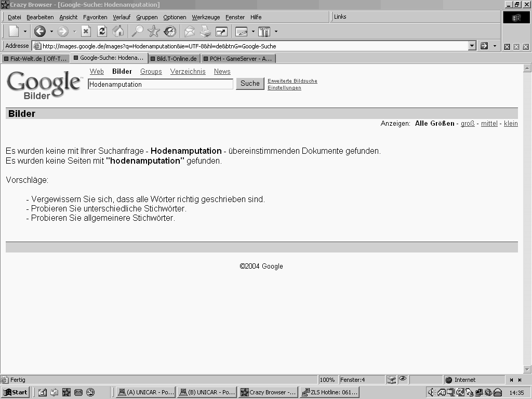Toggle the eye icon in status bar

403,379
